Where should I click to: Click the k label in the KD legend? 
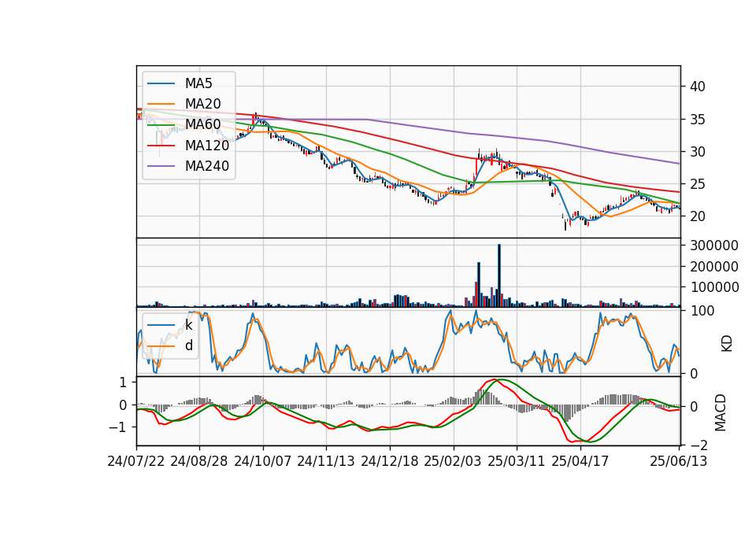188,325
